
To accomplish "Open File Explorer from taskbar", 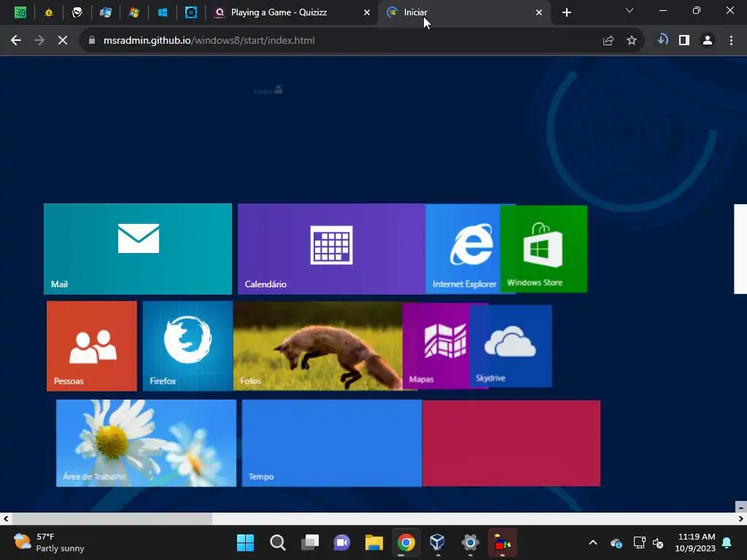I will pos(374,542).
